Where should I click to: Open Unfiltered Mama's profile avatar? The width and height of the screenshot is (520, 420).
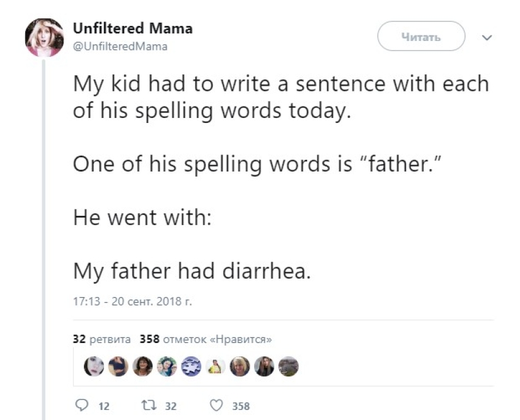pyautogui.click(x=44, y=37)
